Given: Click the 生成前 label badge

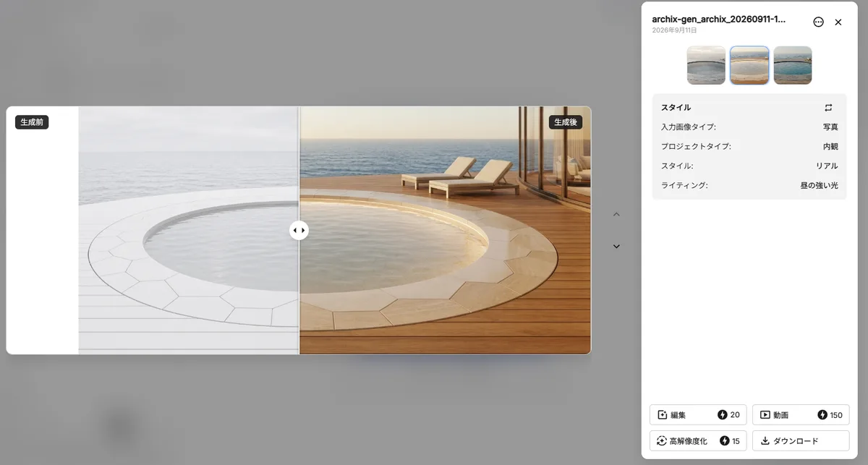Looking at the screenshot, I should (x=32, y=122).
